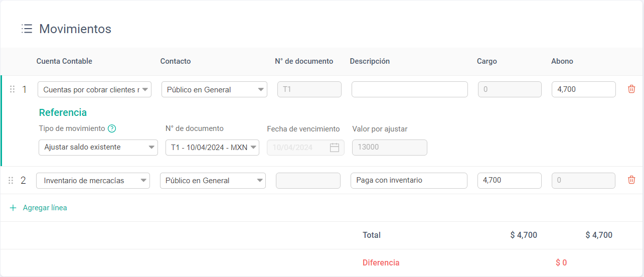Click the Movimientos list icon
The height and width of the screenshot is (277, 644).
coord(27,29)
